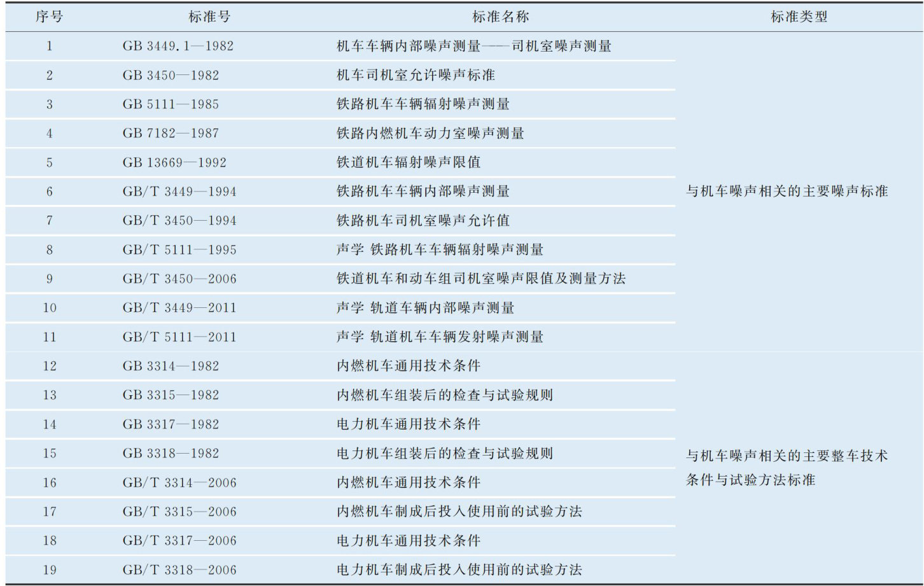Screen dimensions: 924x586
Task: Click the 与机车噪声相关的主要噪声标准 type cell
Action: click(x=787, y=191)
